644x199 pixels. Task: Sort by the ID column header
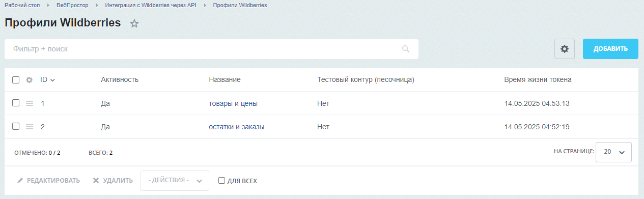point(47,79)
